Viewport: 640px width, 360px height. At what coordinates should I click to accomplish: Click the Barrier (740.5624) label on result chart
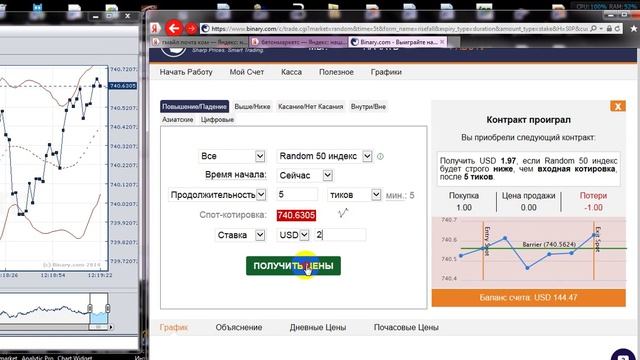coord(549,244)
